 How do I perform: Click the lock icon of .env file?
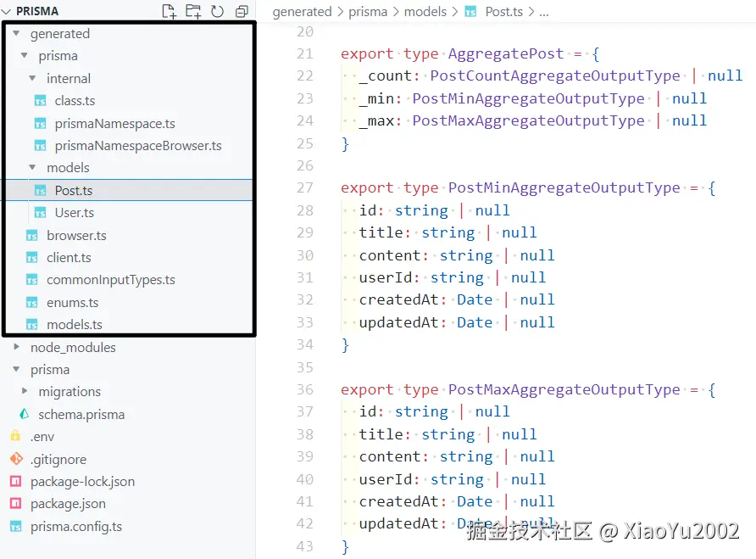15,436
